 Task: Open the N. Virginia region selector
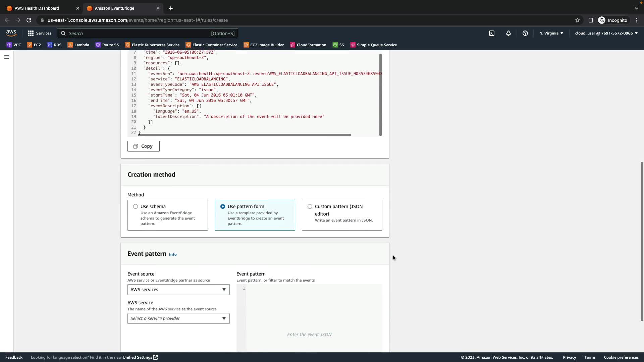click(551, 33)
